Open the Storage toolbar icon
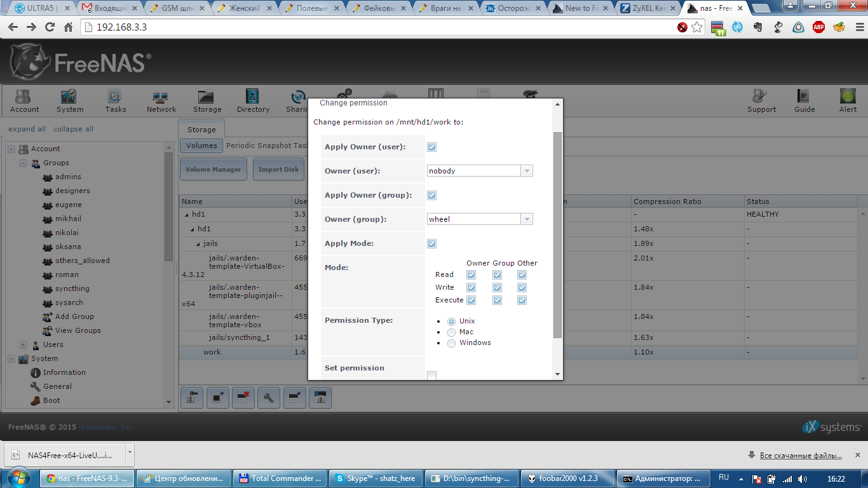The width and height of the screenshot is (868, 488). pyautogui.click(x=207, y=100)
